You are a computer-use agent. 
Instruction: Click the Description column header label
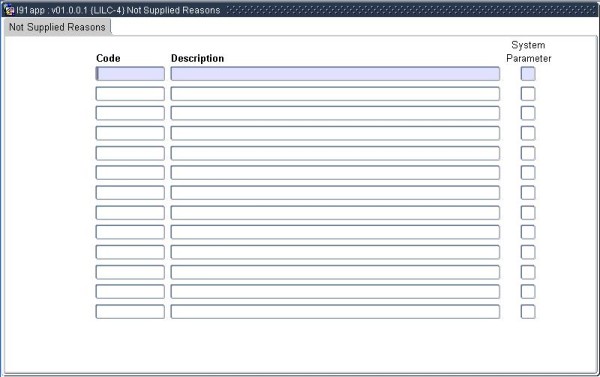(x=197, y=58)
